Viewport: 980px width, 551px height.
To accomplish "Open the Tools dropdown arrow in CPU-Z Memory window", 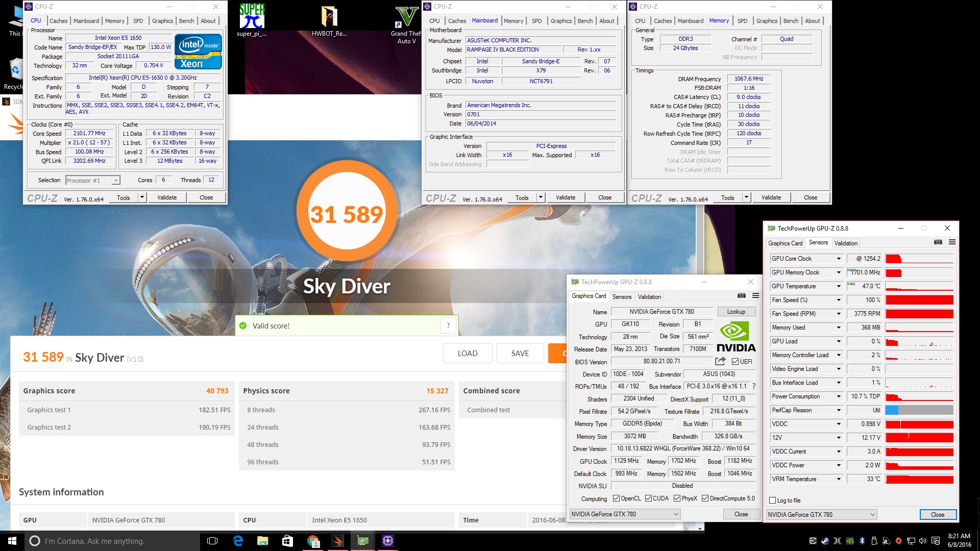I will click(x=747, y=197).
